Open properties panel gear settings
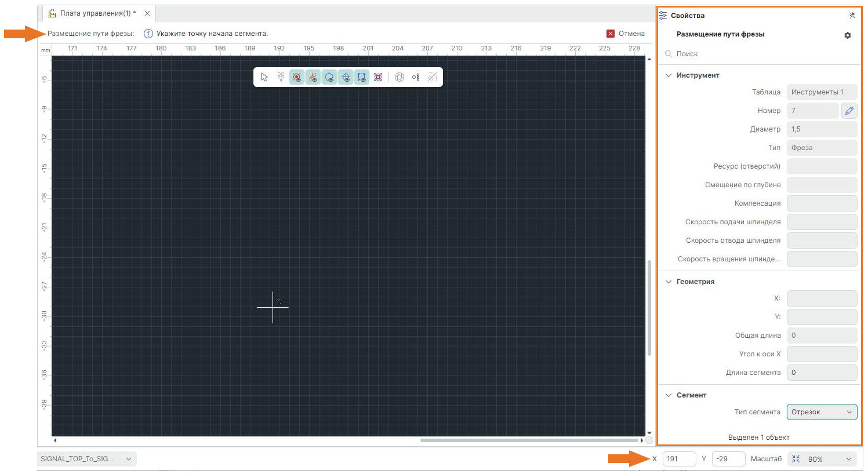868x474 pixels. tap(848, 35)
